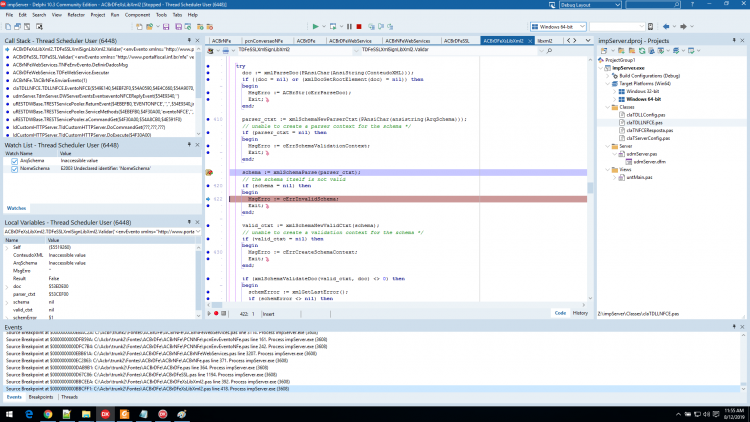750x422 pixels.
Task: Click the green Run button
Action: pyautogui.click(x=315, y=27)
